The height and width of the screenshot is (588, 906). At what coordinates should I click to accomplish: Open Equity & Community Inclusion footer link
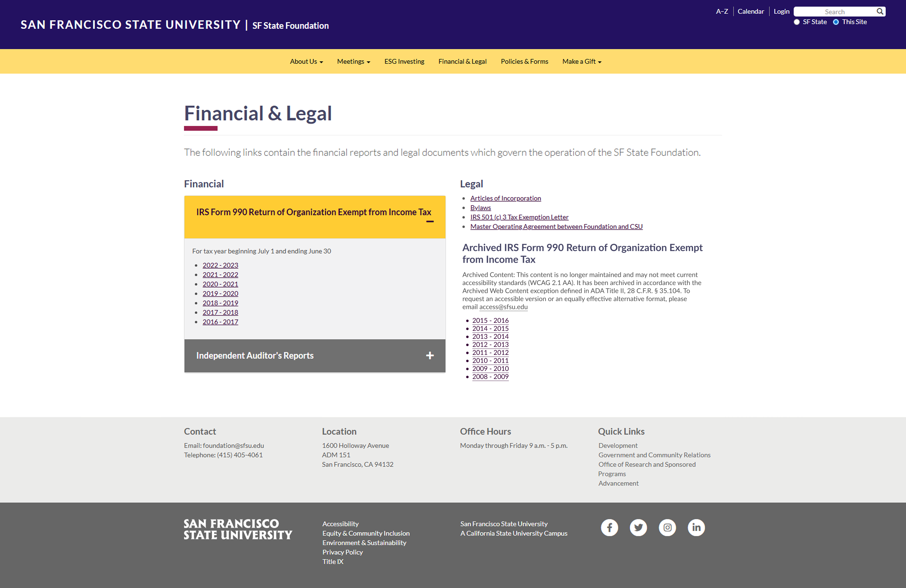(366, 534)
